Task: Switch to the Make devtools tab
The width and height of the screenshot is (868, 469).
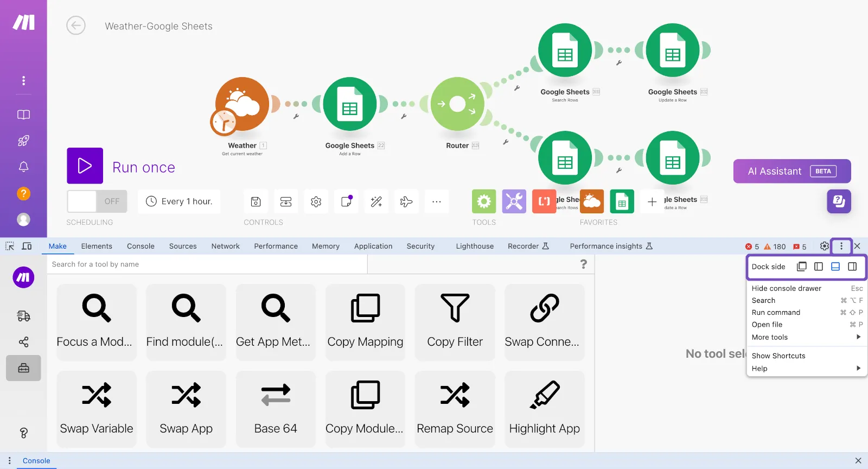Action: pos(58,246)
